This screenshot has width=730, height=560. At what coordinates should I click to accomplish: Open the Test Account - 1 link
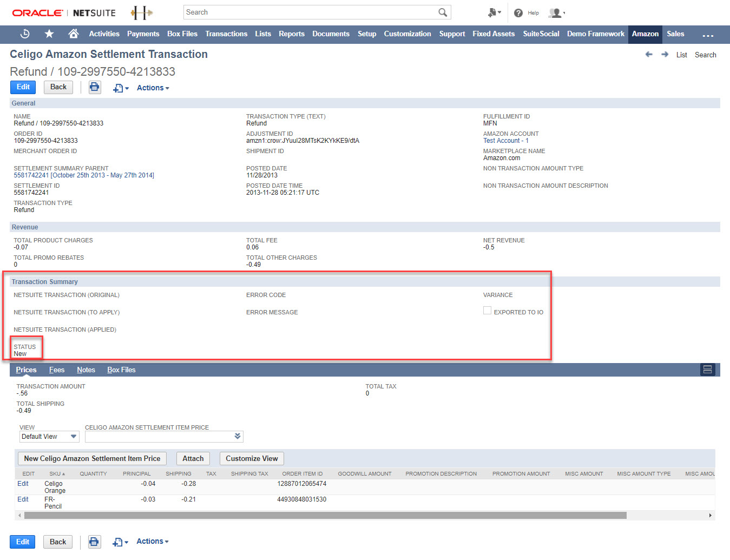(506, 141)
